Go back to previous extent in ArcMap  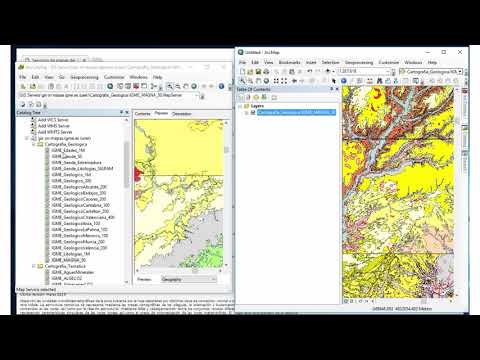click(294, 81)
